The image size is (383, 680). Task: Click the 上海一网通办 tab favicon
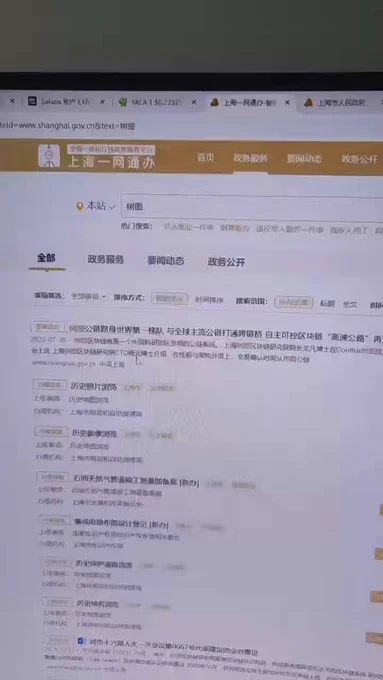coord(214,103)
